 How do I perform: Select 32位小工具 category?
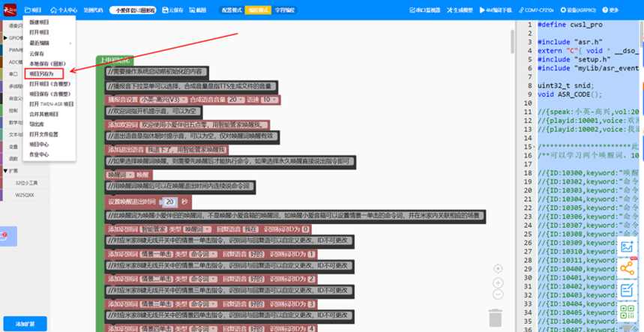26,183
